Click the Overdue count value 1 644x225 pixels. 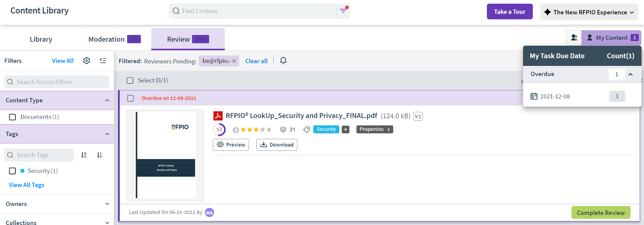[x=617, y=74]
